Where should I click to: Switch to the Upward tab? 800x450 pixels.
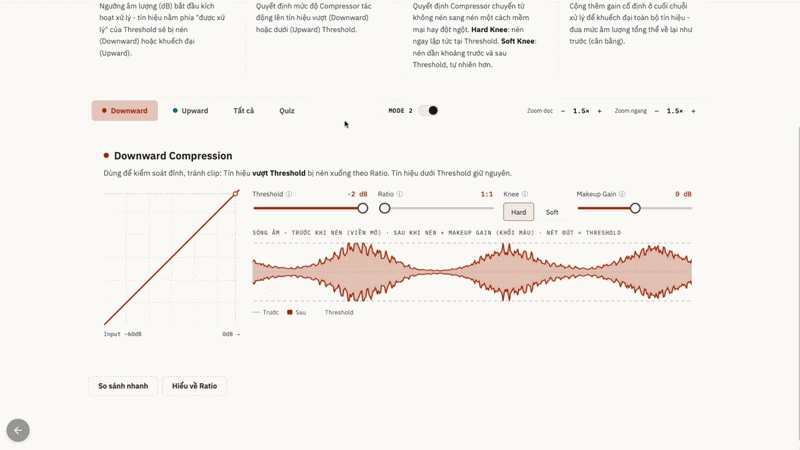(x=190, y=111)
